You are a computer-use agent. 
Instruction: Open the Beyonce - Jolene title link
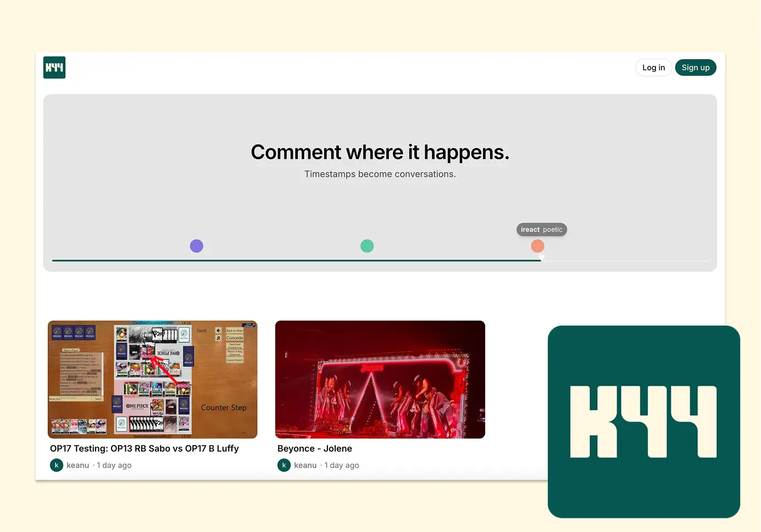315,449
